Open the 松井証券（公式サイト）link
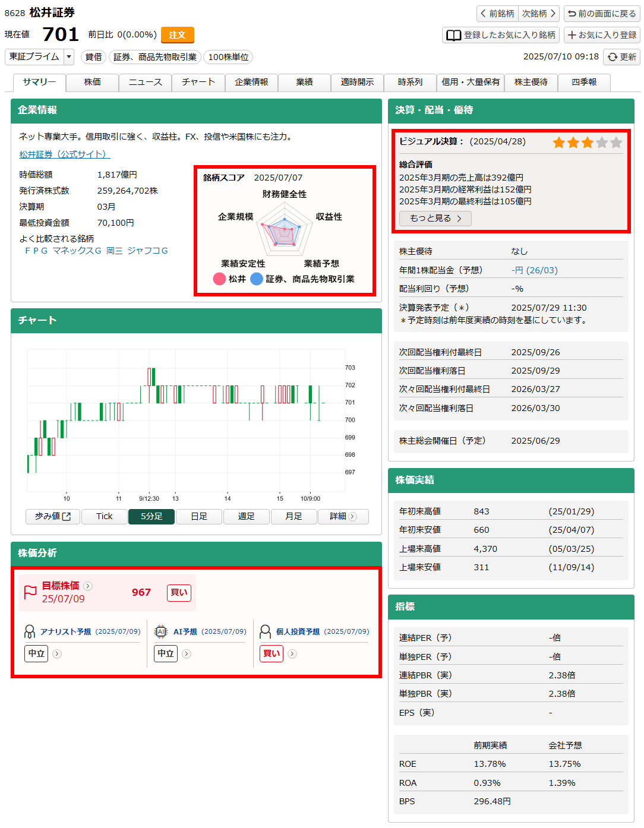The image size is (644, 828). tap(64, 154)
